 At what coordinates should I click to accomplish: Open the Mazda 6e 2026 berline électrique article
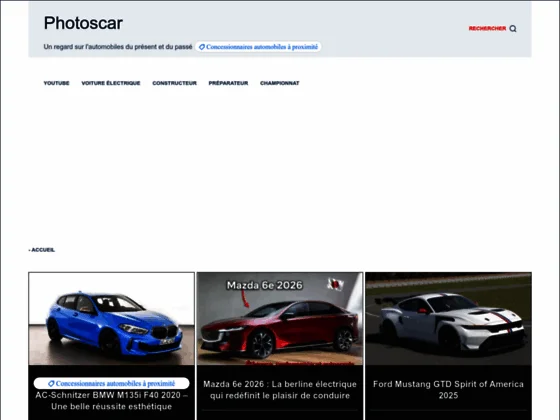tap(280, 390)
